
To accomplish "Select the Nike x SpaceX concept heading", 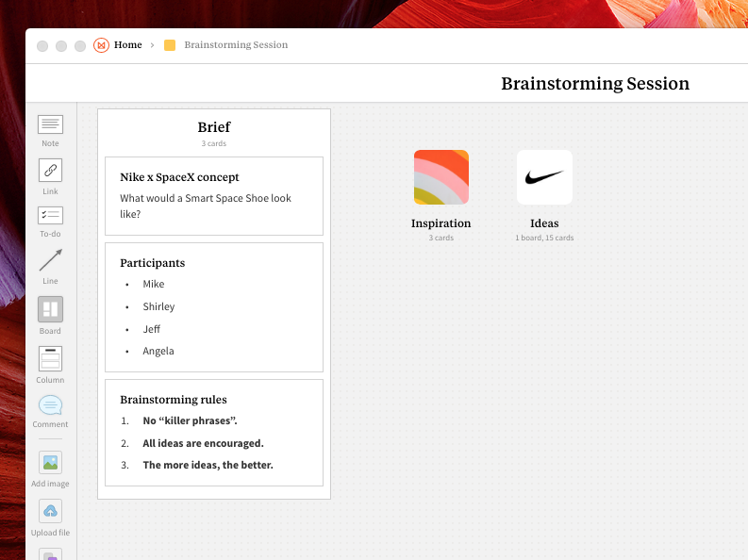I will 179,177.
